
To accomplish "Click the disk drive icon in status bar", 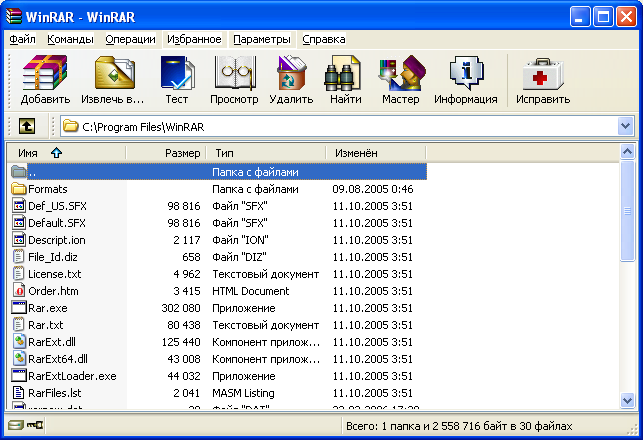I will click(x=16, y=425).
